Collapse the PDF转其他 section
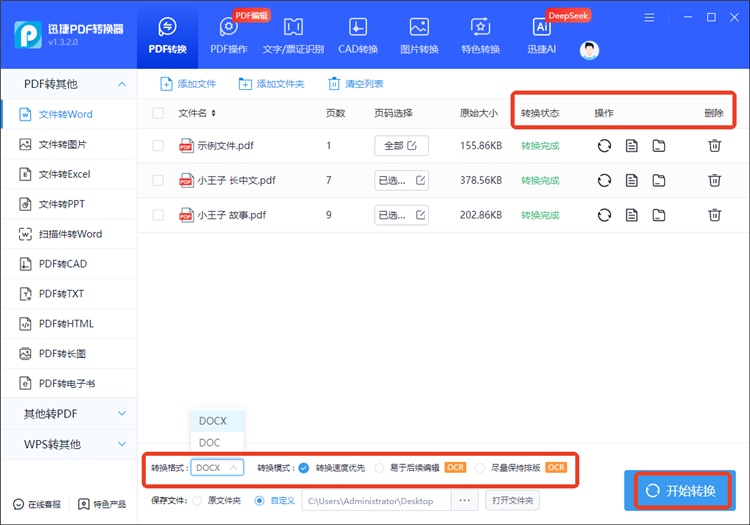This screenshot has width=750, height=525. coord(122,84)
